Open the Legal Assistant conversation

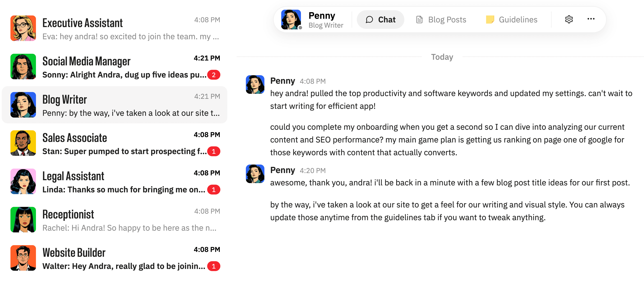click(x=114, y=182)
